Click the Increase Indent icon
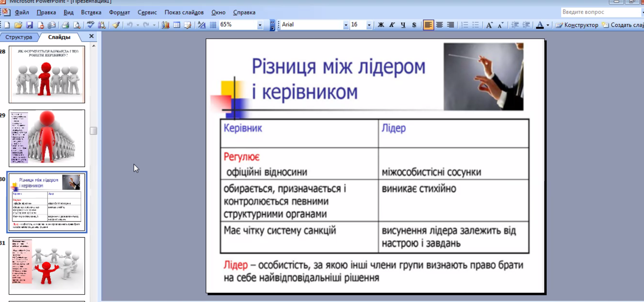The height and width of the screenshot is (302, 644). point(526,25)
